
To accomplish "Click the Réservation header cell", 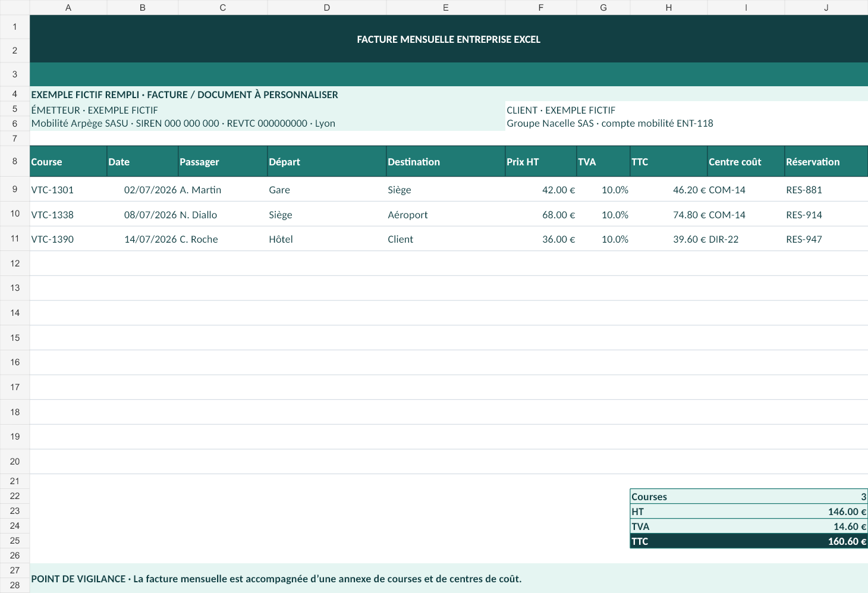I will [826, 161].
